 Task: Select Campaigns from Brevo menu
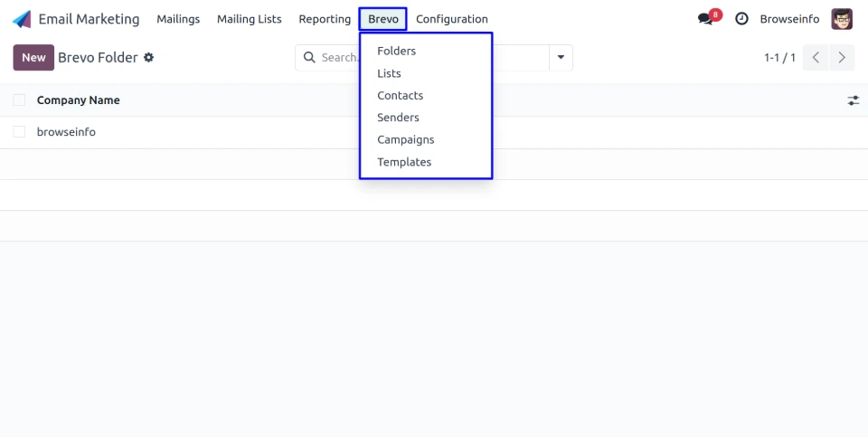click(405, 140)
